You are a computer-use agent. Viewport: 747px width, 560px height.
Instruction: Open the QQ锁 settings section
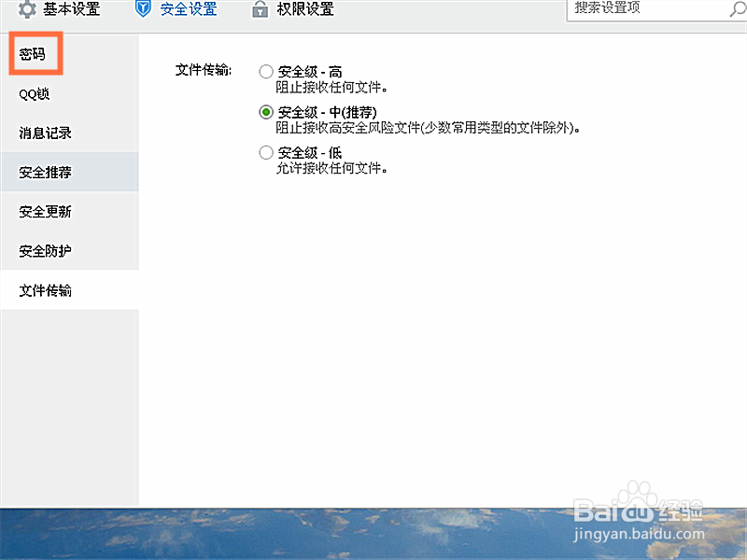pyautogui.click(x=36, y=93)
